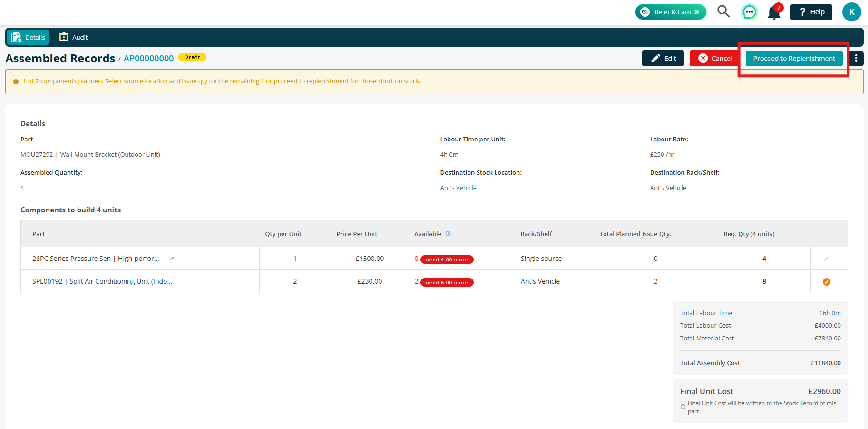This screenshot has height=429, width=868.
Task: Click Ant's Vehicle rack cell in SPL00192 row
Action: [x=554, y=281]
